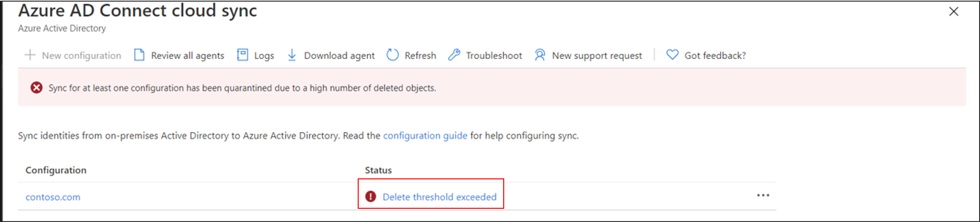Click the quarantine error banner message

(x=242, y=88)
